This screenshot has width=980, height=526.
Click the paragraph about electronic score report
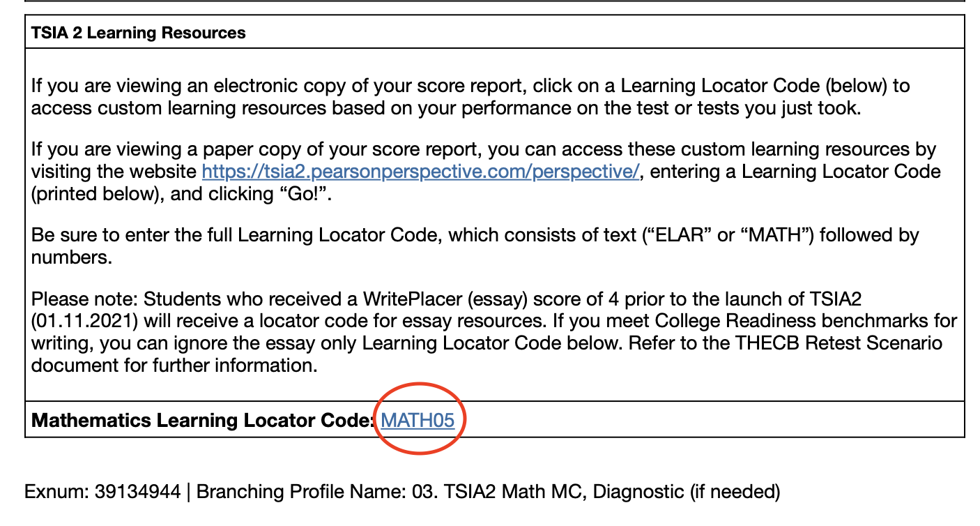[x=470, y=97]
